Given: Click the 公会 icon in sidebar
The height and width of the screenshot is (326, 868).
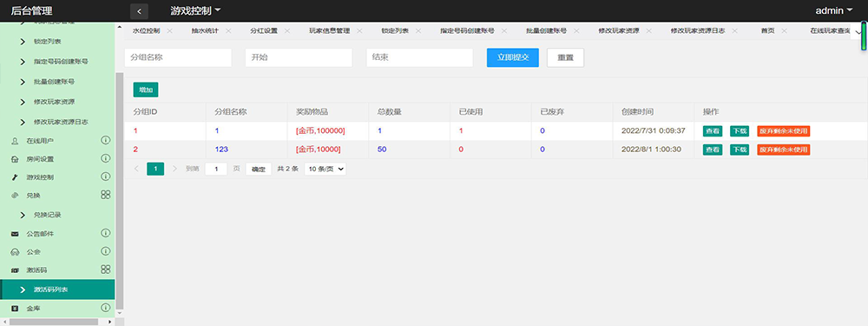Looking at the screenshot, I should (x=15, y=252).
